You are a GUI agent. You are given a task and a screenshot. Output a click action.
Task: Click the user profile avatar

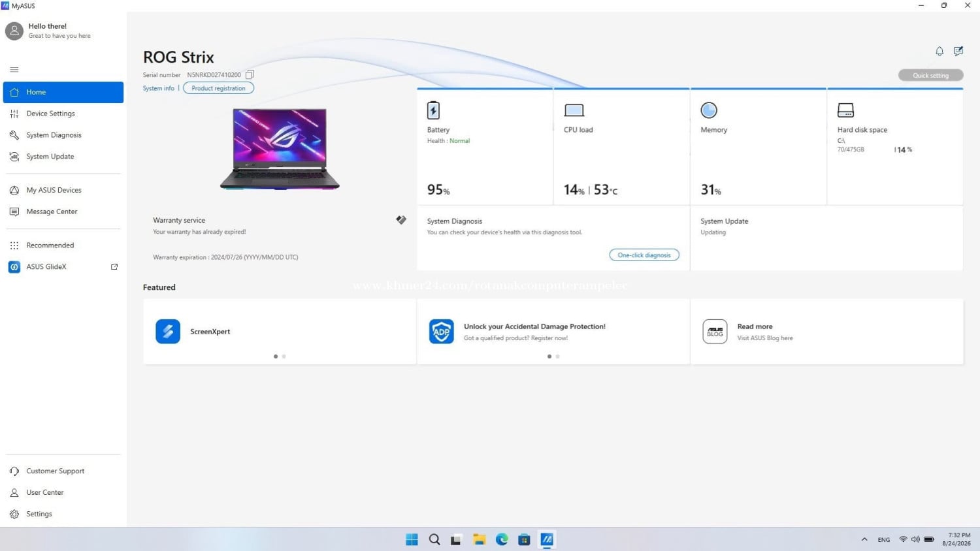tap(14, 31)
